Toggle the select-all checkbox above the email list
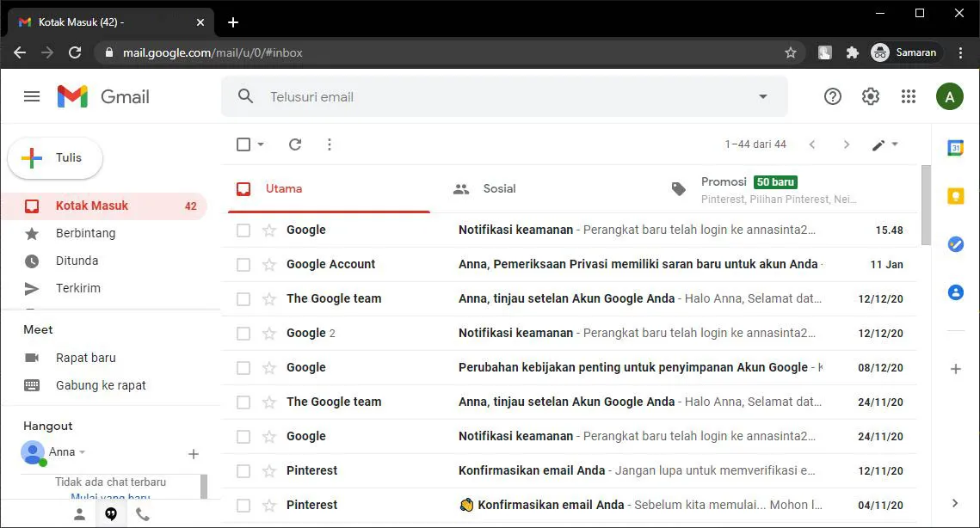The width and height of the screenshot is (980, 528). tap(242, 144)
